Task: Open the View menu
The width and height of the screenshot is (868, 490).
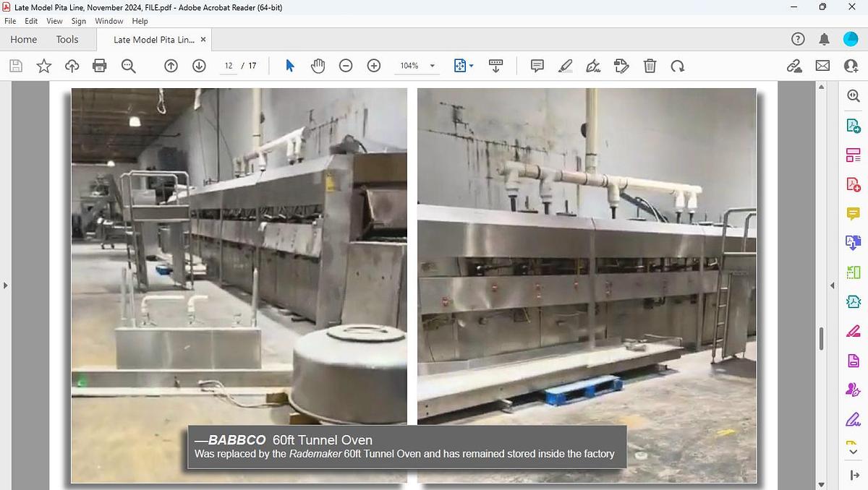Action: pos(54,21)
